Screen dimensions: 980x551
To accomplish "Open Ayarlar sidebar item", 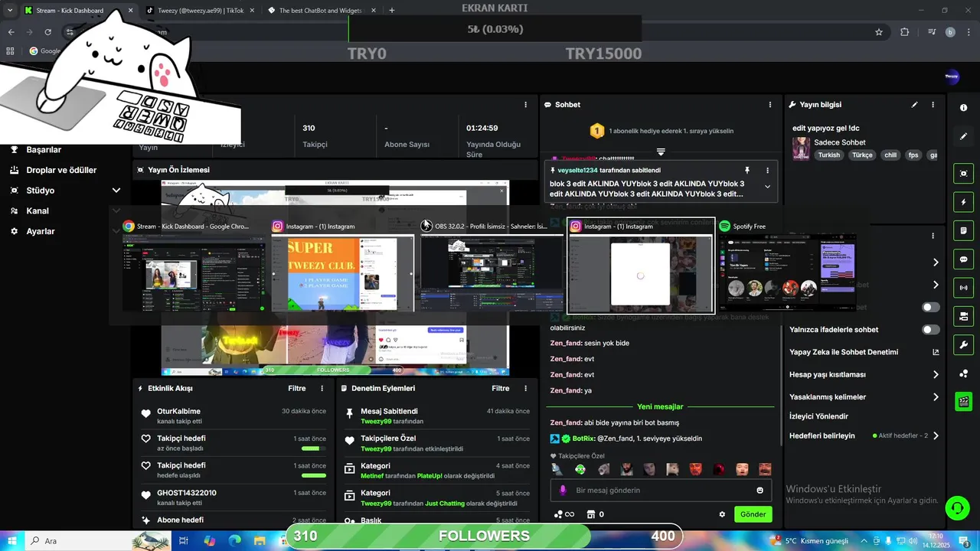I will click(41, 231).
